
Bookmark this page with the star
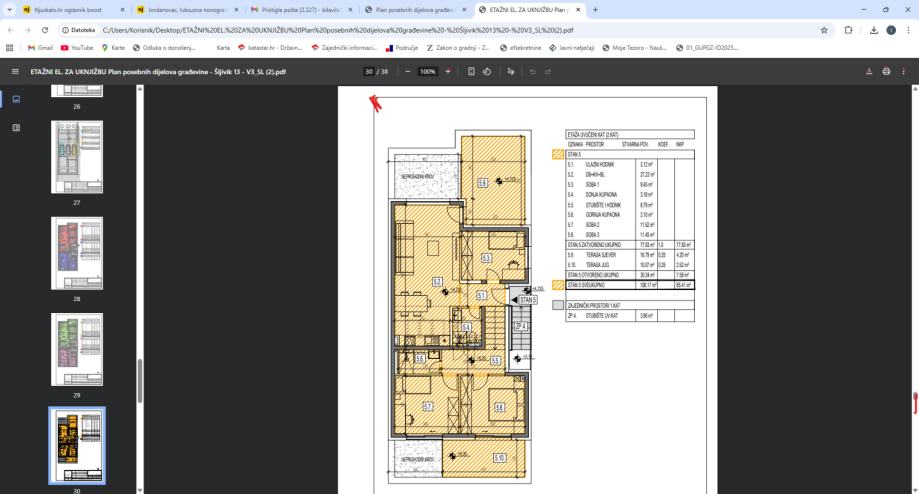tap(824, 30)
